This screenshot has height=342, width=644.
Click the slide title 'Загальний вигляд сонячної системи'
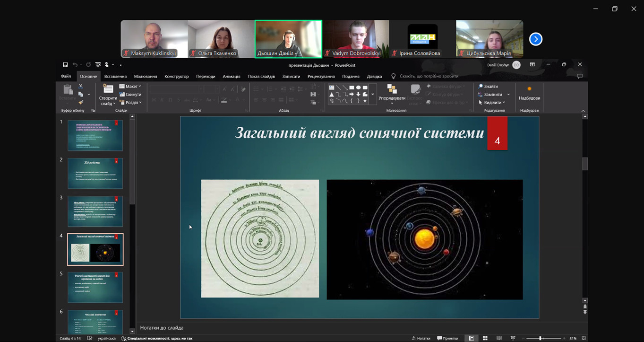360,133
